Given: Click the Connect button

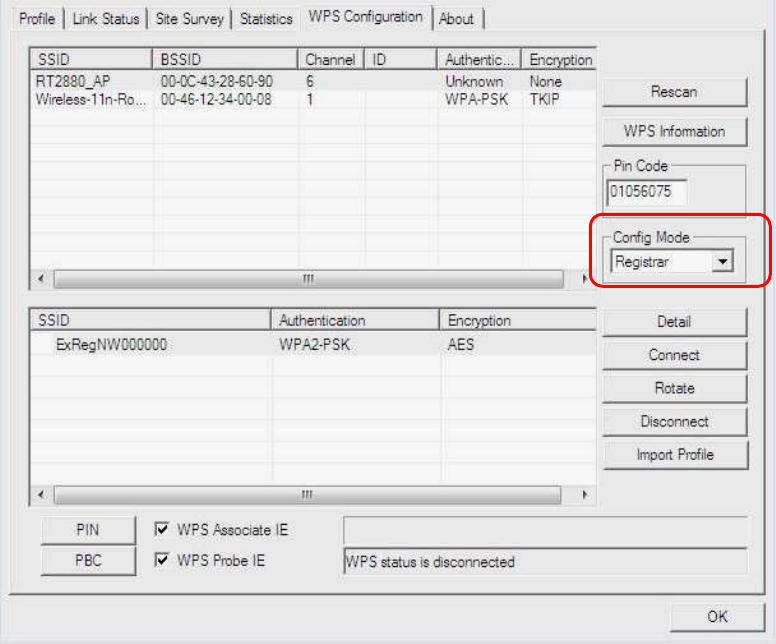Looking at the screenshot, I should point(674,355).
